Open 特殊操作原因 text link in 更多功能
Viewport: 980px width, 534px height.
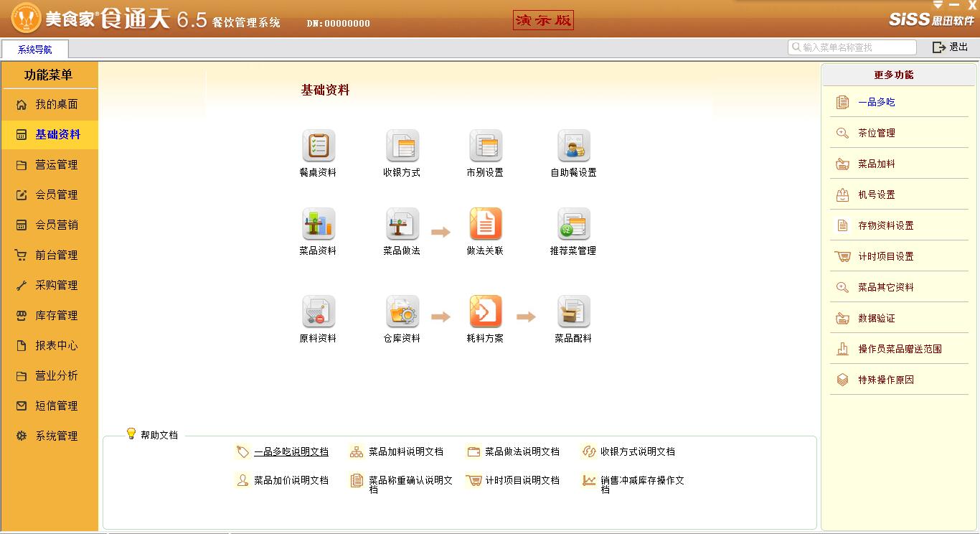point(886,380)
